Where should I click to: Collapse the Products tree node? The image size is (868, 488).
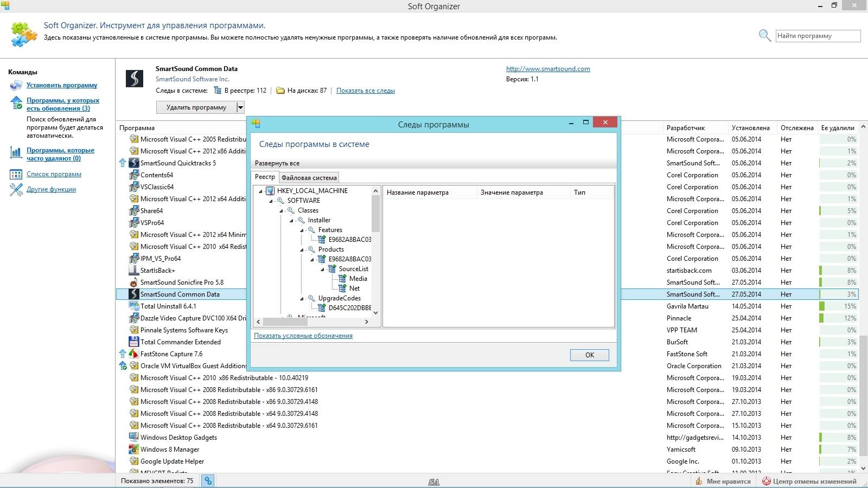tap(302, 249)
